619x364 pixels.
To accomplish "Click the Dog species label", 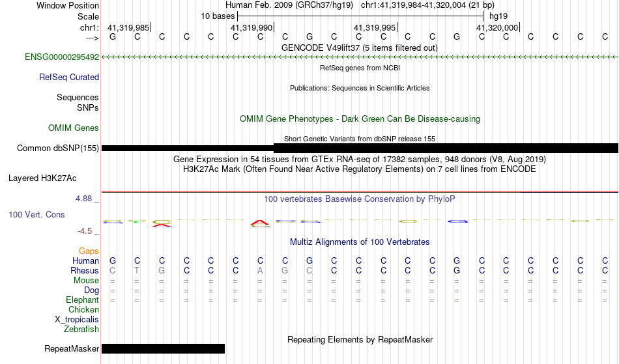I will click(92, 290).
